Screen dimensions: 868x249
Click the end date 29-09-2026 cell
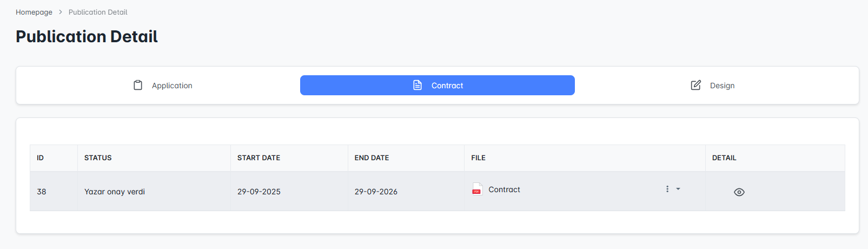point(376,192)
